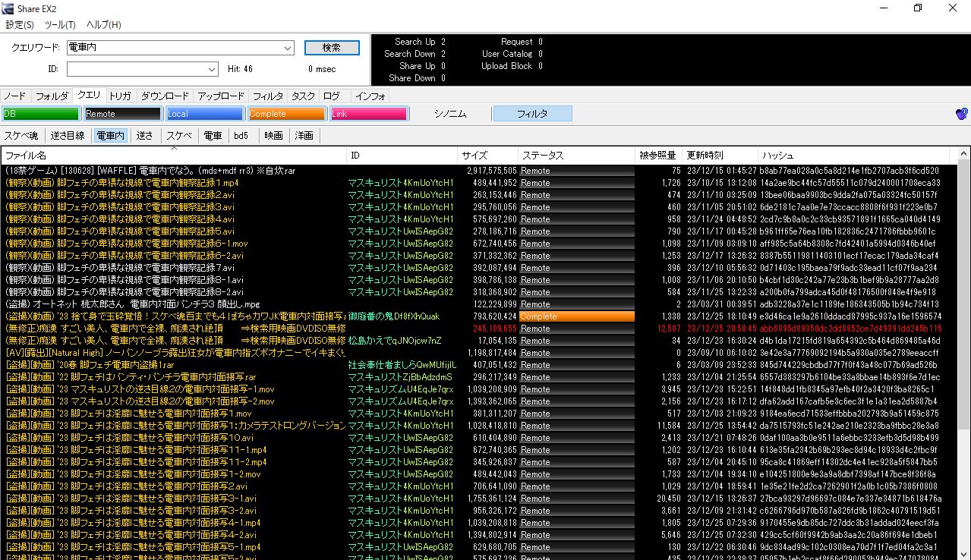Open the ヘルプ(H) menu
This screenshot has width=971, height=560.
coord(104,25)
